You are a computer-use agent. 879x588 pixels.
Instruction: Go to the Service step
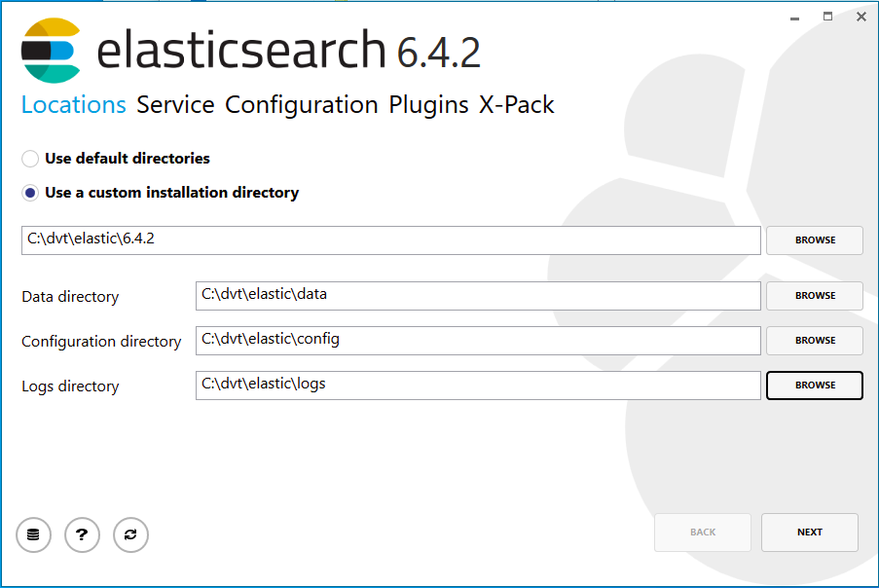coord(175,105)
